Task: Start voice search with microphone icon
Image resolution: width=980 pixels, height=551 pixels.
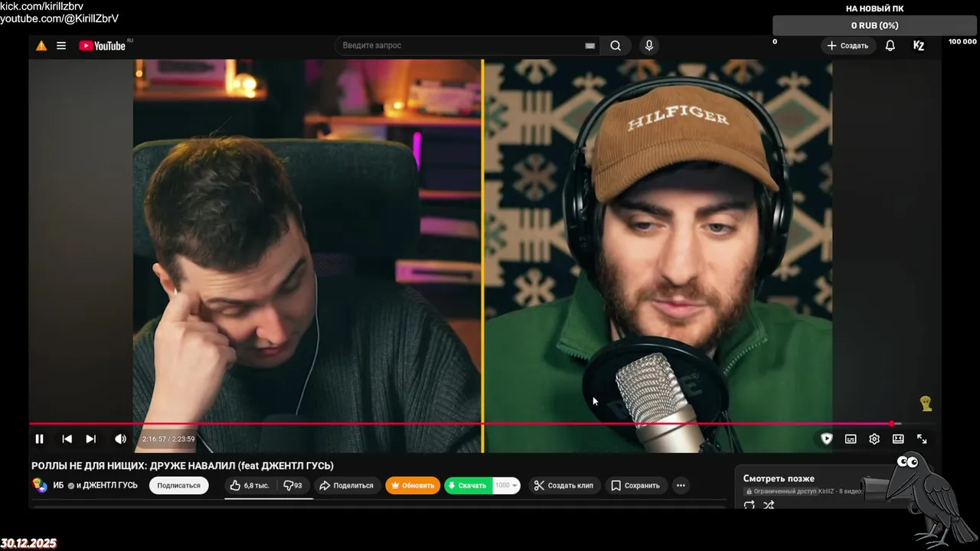Action: 649,46
